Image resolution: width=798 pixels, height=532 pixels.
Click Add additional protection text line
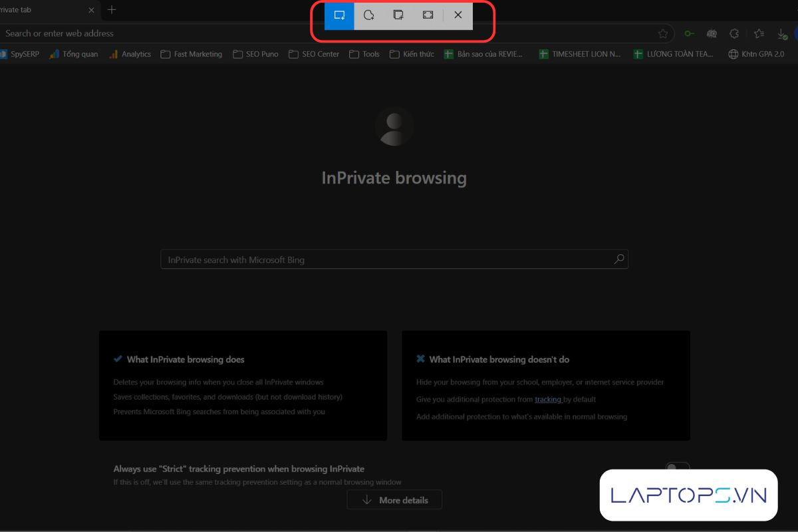[522, 417]
